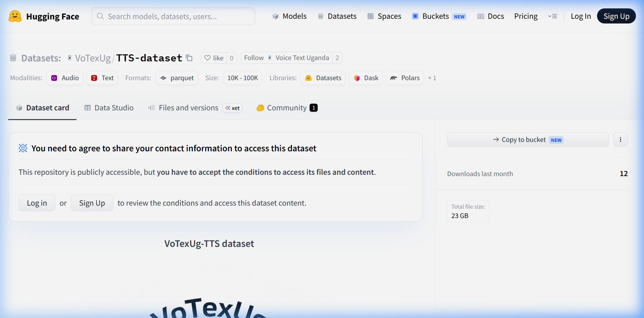Open the three-dot more options menu
Screen dimensions: 644x318
click(x=621, y=140)
